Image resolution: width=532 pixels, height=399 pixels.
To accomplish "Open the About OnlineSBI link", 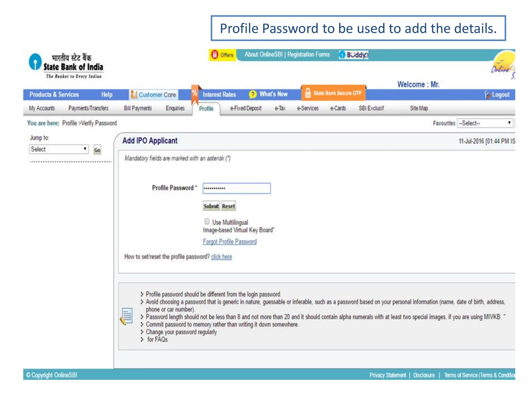I will [x=263, y=55].
